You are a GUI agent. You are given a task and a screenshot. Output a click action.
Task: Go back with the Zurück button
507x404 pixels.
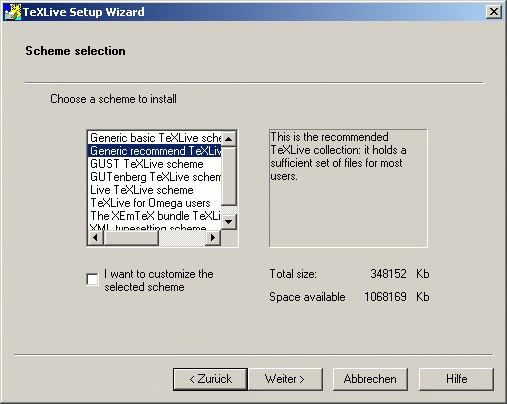click(x=210, y=379)
